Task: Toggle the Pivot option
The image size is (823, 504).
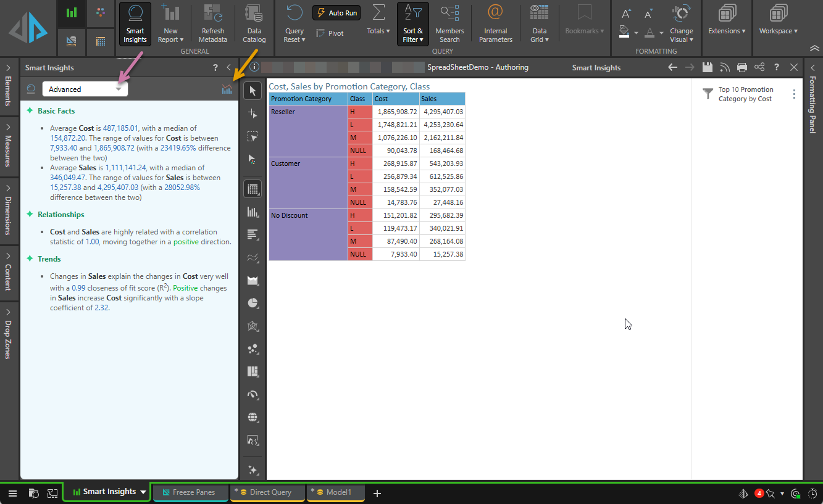Action: [x=330, y=33]
